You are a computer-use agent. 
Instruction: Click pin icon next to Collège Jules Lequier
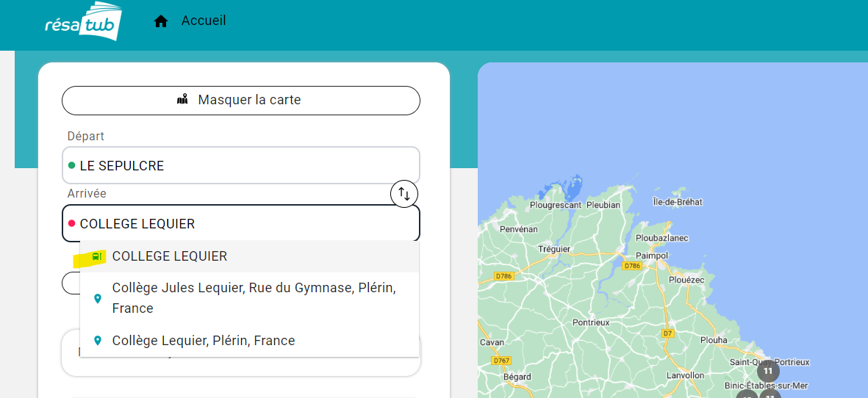[x=97, y=298]
